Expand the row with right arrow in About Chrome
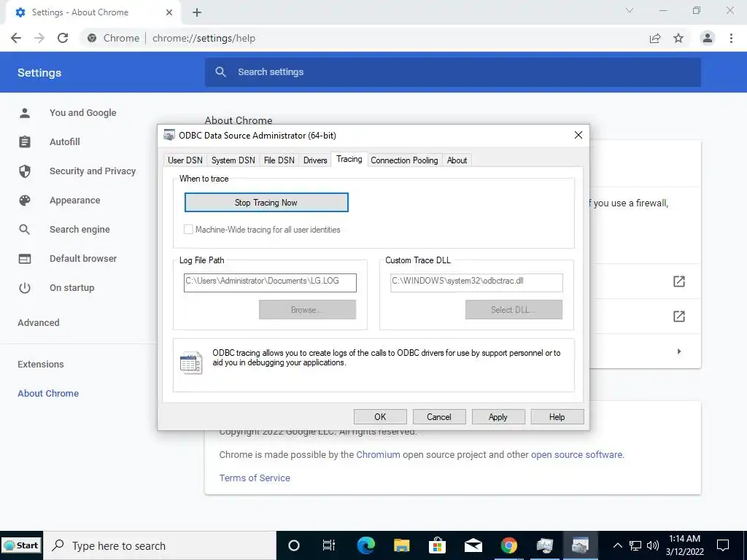This screenshot has height=560, width=747. pos(679,351)
